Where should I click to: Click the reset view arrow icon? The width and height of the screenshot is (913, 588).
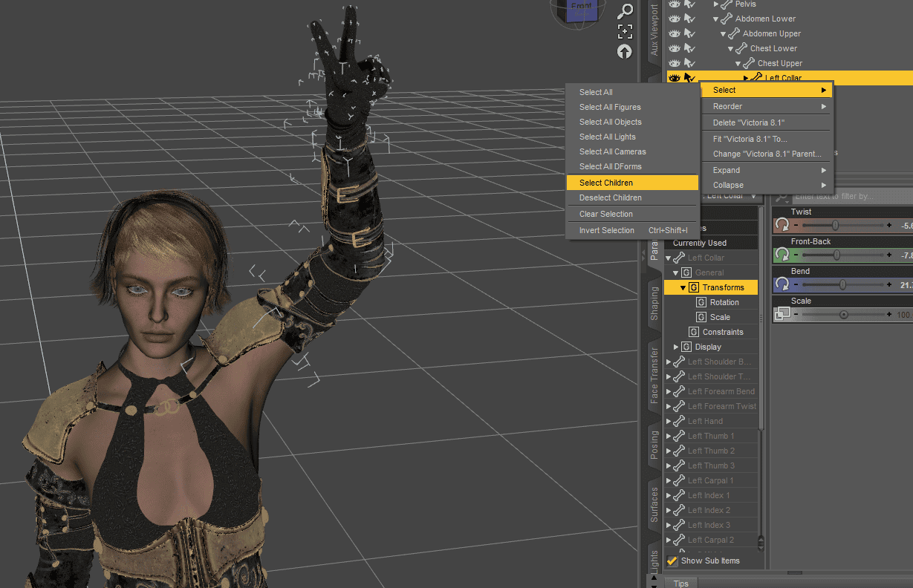point(625,51)
